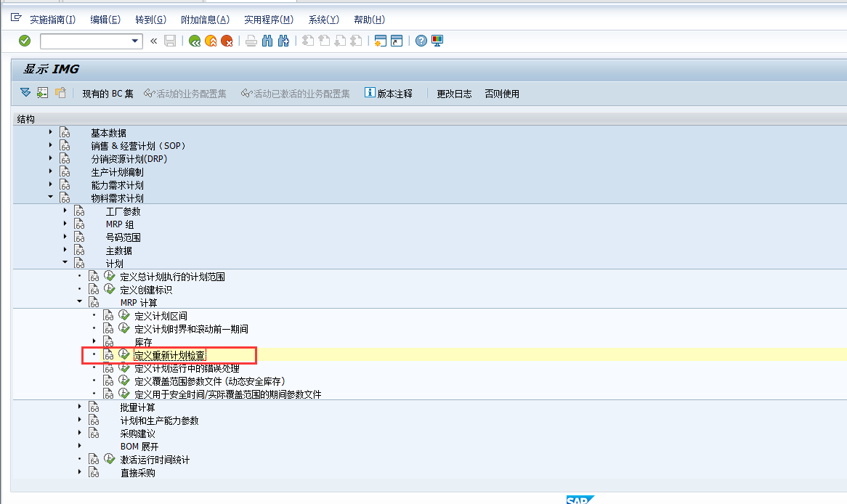Expand the 工厂参数 node

[x=65, y=210]
